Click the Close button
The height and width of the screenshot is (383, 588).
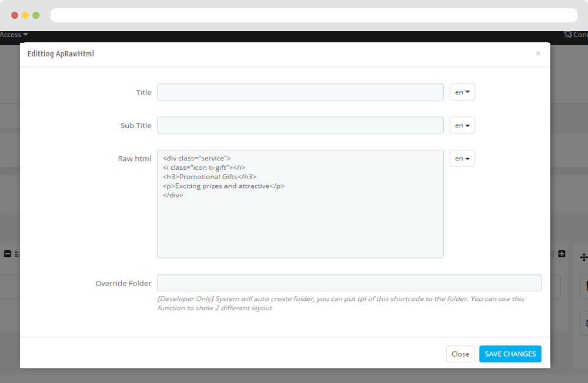click(x=460, y=354)
